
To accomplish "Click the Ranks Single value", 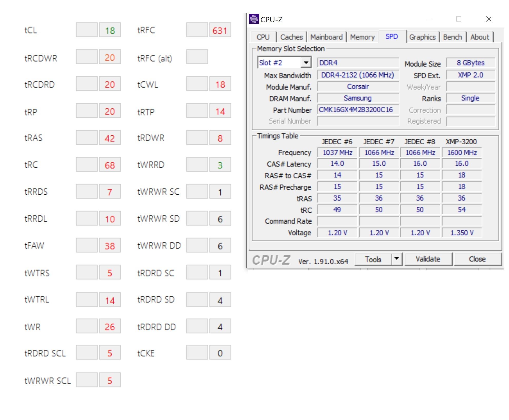I will click(x=471, y=98).
